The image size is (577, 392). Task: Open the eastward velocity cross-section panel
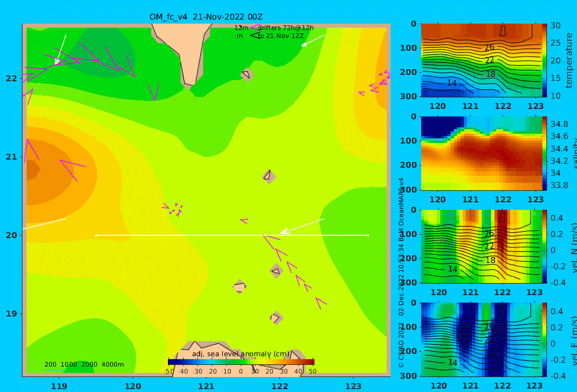[x=481, y=340]
